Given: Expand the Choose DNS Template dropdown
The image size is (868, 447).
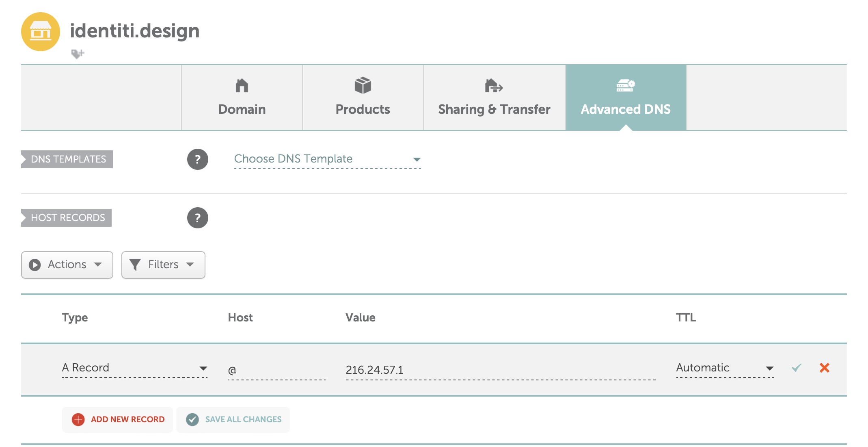Looking at the screenshot, I should [x=327, y=159].
